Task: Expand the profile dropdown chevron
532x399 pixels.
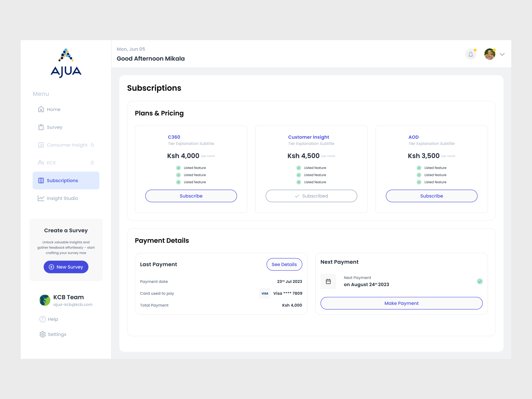Action: (x=502, y=54)
